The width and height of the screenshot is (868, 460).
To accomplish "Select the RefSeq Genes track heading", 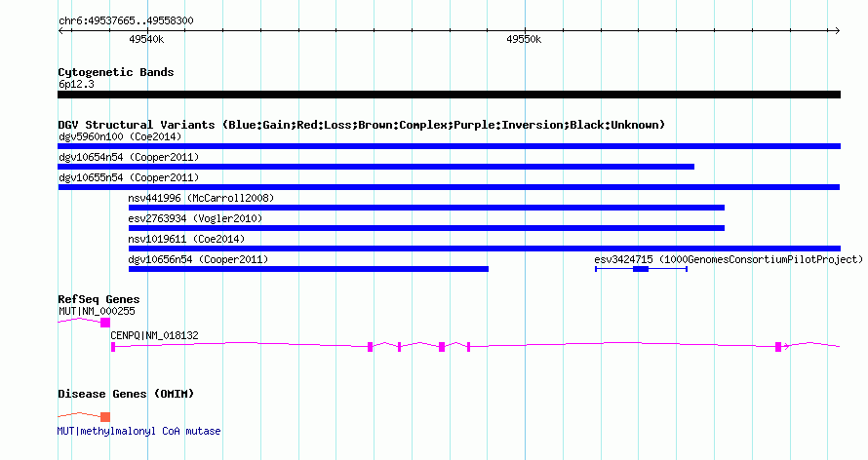I will [99, 299].
